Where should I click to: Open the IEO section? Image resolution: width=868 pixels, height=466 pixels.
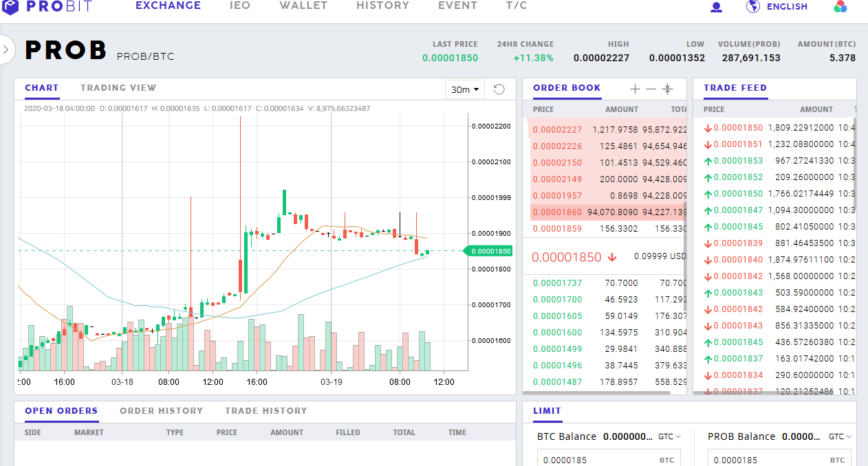point(240,5)
